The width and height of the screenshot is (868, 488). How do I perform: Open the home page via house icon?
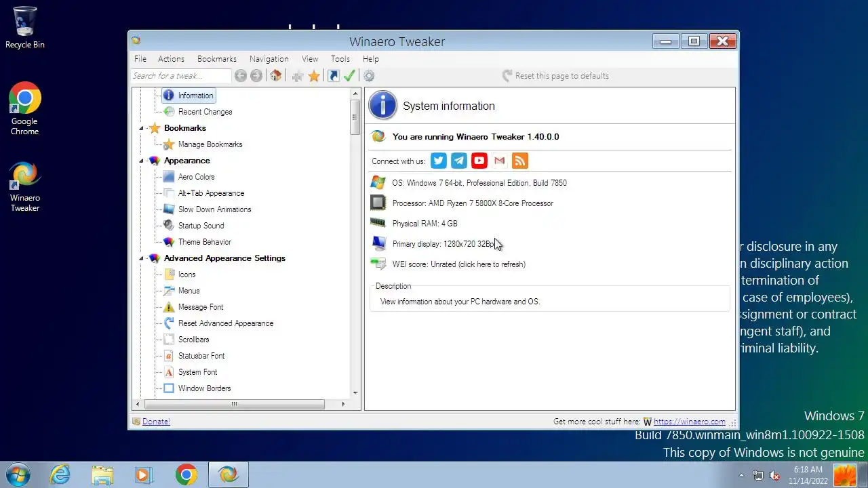[x=275, y=76]
